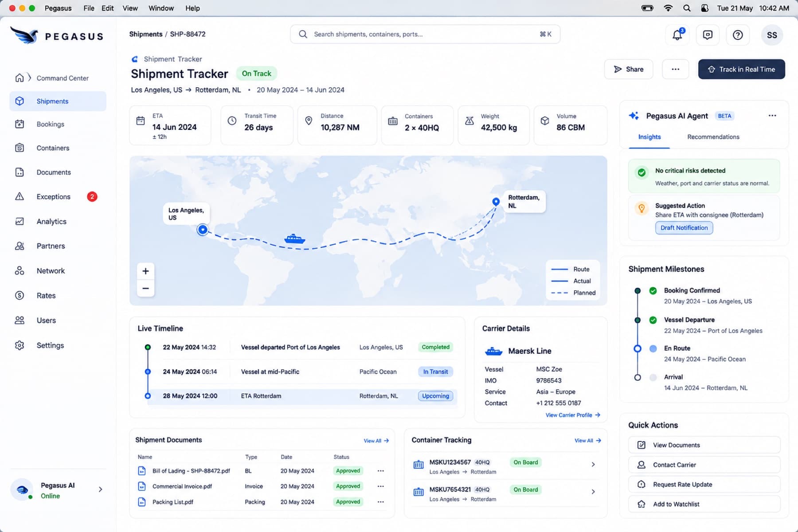Click the Share button
This screenshot has width=798, height=532.
628,69
